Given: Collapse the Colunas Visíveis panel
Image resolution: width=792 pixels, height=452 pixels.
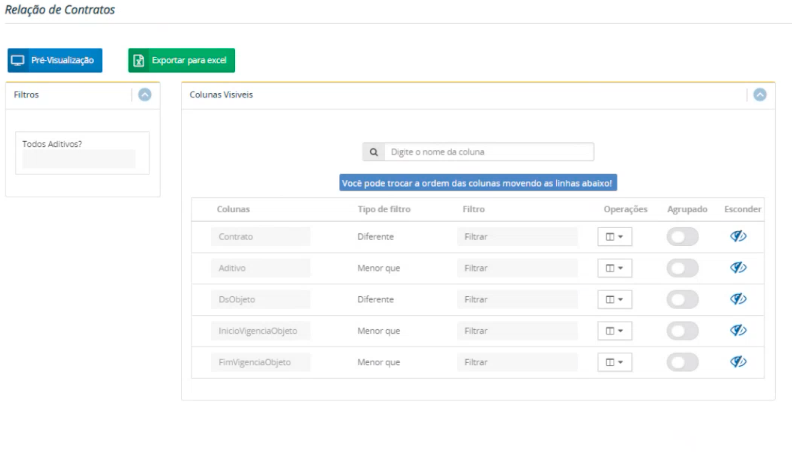Looking at the screenshot, I should click(x=759, y=95).
